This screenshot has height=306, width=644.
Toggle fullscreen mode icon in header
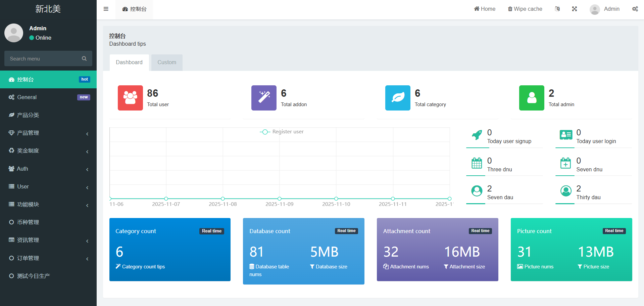coord(575,9)
